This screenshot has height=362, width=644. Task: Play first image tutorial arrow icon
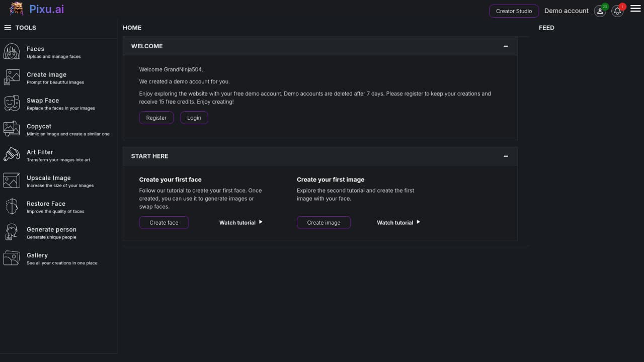418,222
